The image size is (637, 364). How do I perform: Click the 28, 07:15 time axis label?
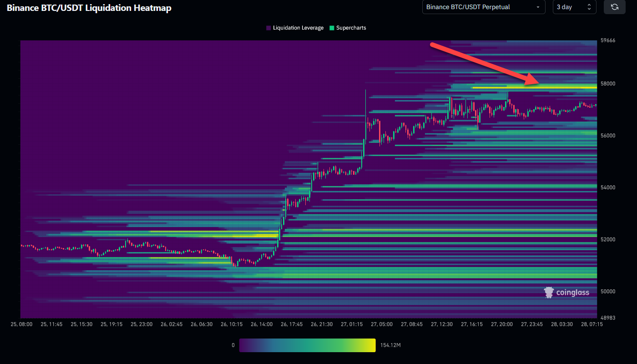[x=591, y=324]
